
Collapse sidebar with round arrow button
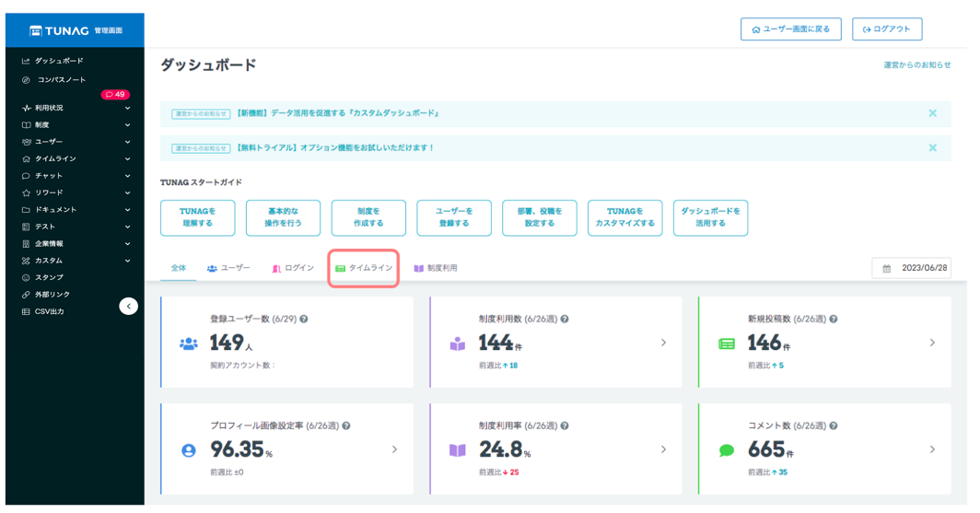click(128, 306)
